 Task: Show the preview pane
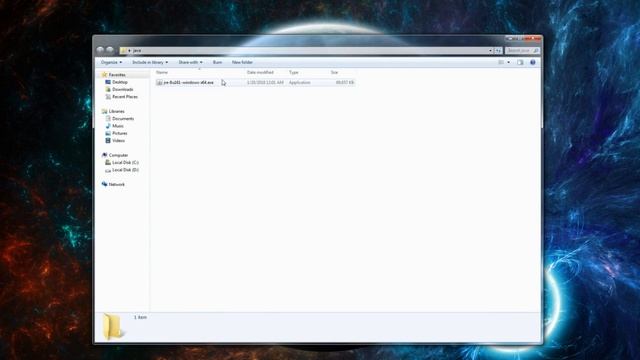click(x=520, y=62)
